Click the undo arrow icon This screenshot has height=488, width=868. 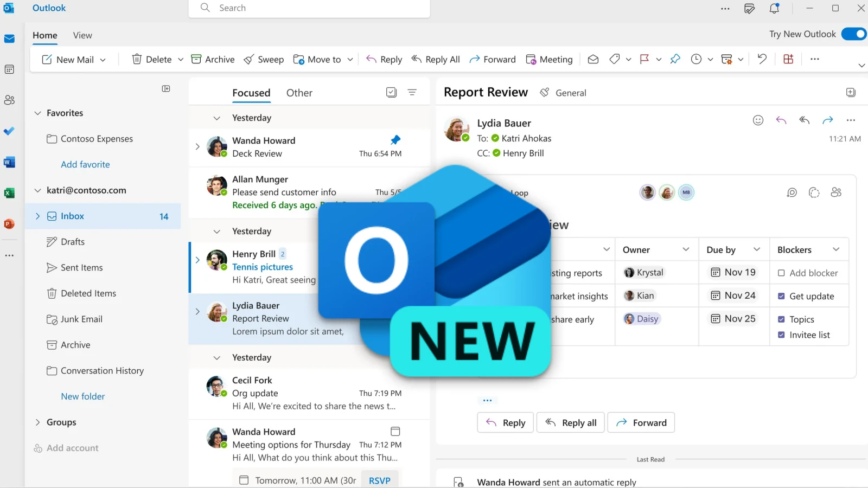pos(762,59)
